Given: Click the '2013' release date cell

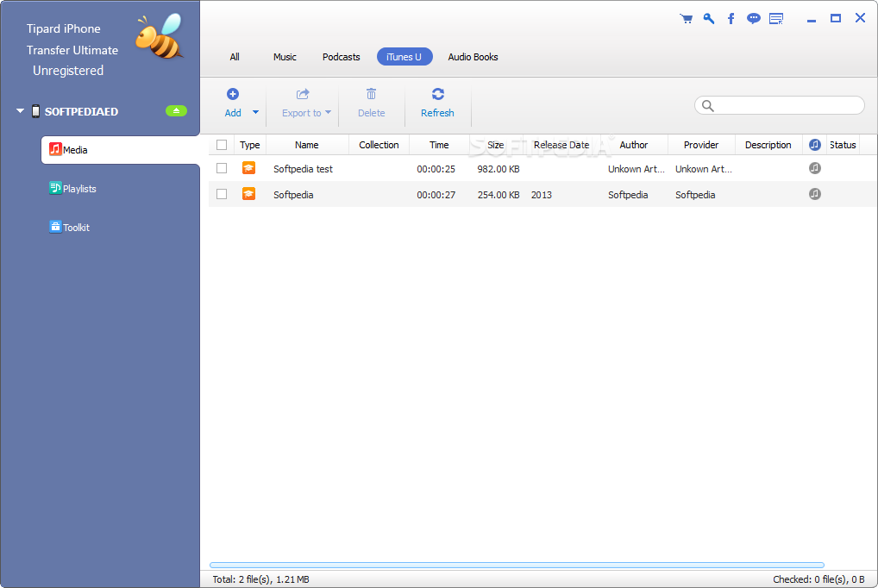Looking at the screenshot, I should click(542, 194).
